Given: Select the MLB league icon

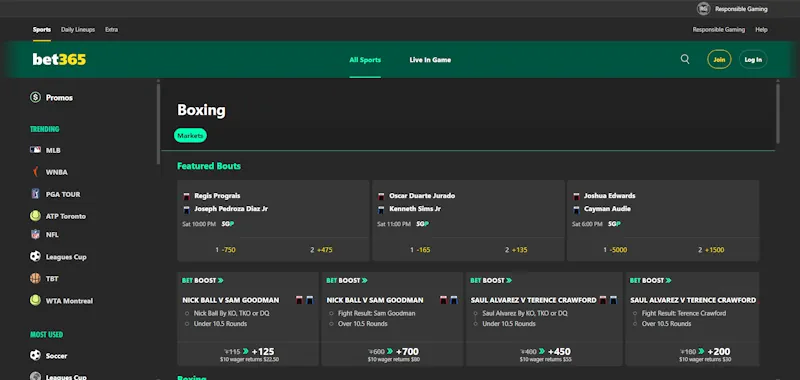Looking at the screenshot, I should point(35,150).
